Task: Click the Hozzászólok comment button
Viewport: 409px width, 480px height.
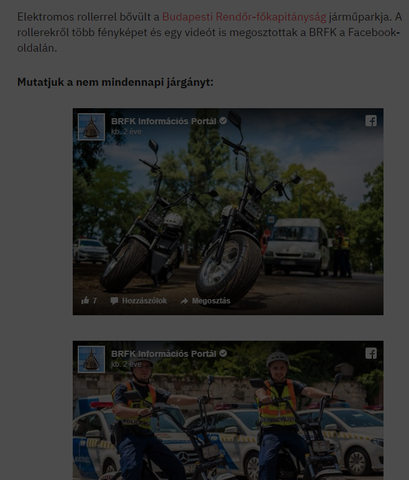Action: pyautogui.click(x=139, y=301)
